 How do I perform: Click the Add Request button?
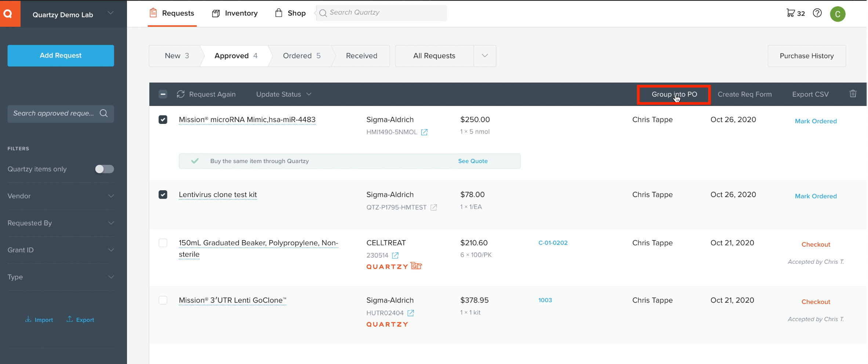pyautogui.click(x=61, y=55)
